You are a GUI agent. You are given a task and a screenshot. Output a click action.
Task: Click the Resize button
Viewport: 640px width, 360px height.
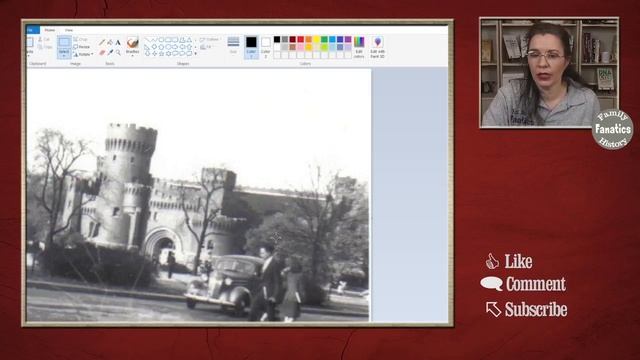pyautogui.click(x=82, y=47)
